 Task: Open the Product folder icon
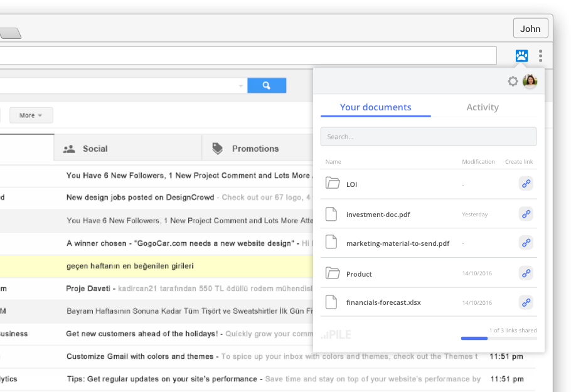333,273
